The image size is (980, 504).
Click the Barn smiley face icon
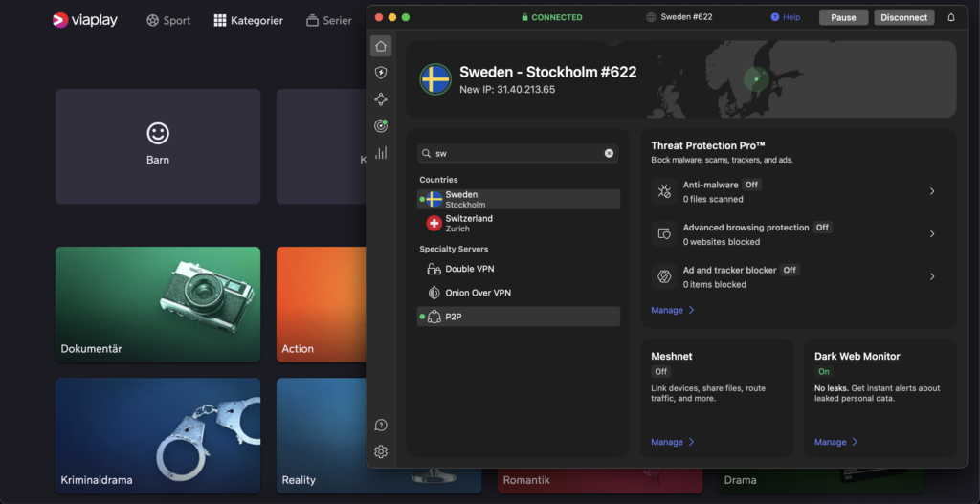158,132
